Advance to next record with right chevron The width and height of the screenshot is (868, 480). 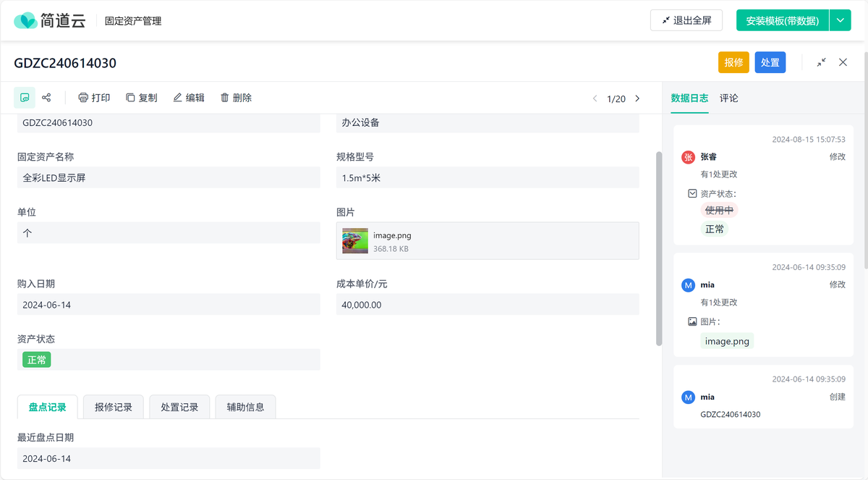(x=637, y=97)
